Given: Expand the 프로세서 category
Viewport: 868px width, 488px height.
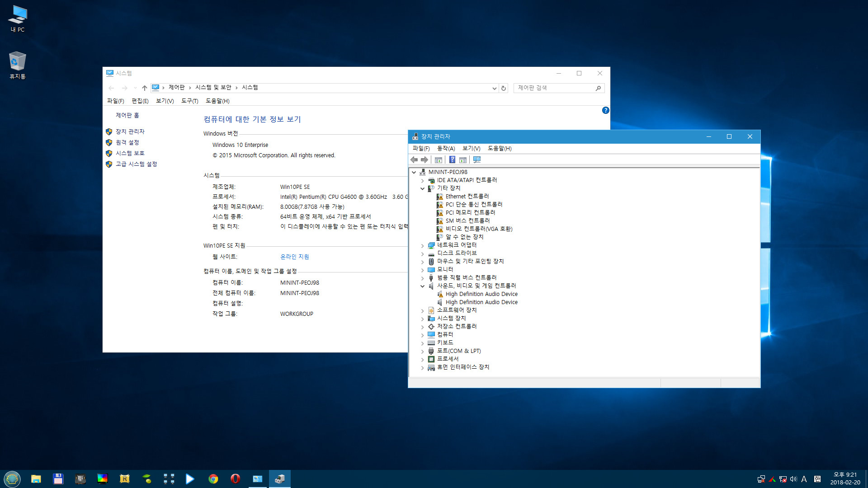Looking at the screenshot, I should [x=422, y=359].
